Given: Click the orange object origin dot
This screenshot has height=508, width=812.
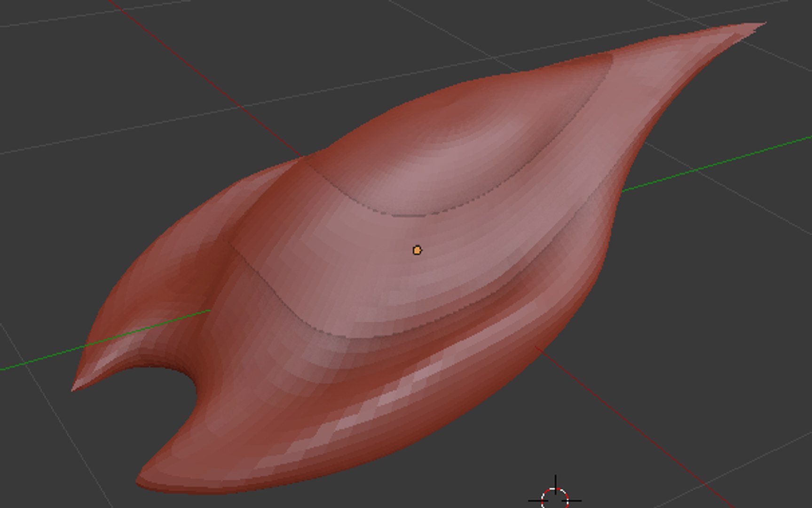Looking at the screenshot, I should click(x=417, y=250).
